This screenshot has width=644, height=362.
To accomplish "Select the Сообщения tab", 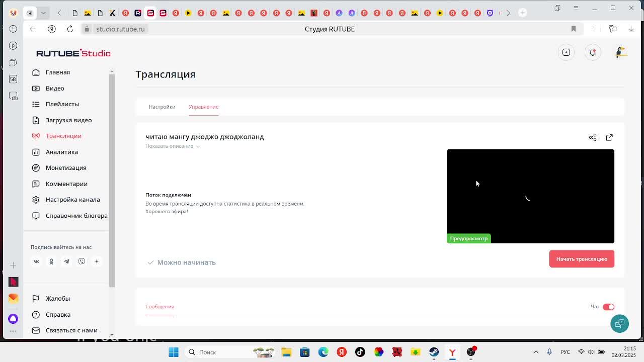I will click(x=159, y=306).
